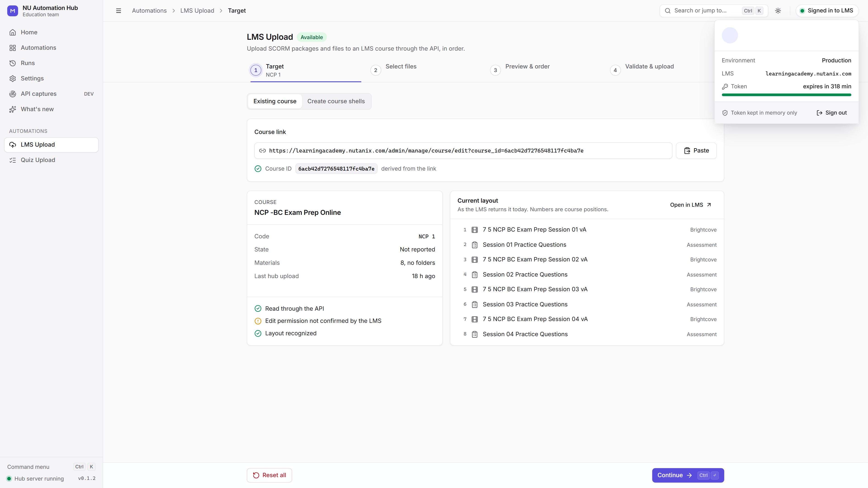Screen dimensions: 868x488
Task: Click the search magnifier icon
Action: coord(668,11)
